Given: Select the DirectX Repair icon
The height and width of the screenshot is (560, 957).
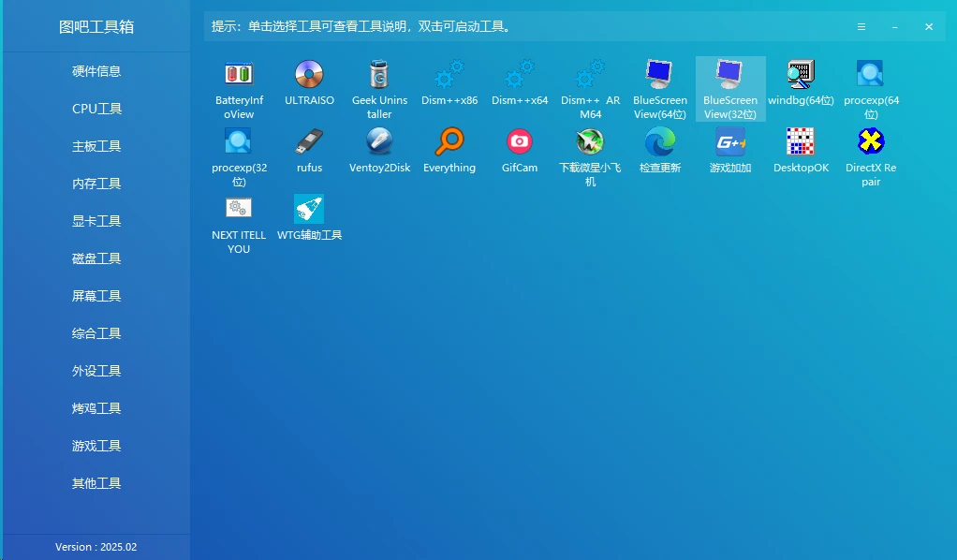Looking at the screenshot, I should pos(871,142).
